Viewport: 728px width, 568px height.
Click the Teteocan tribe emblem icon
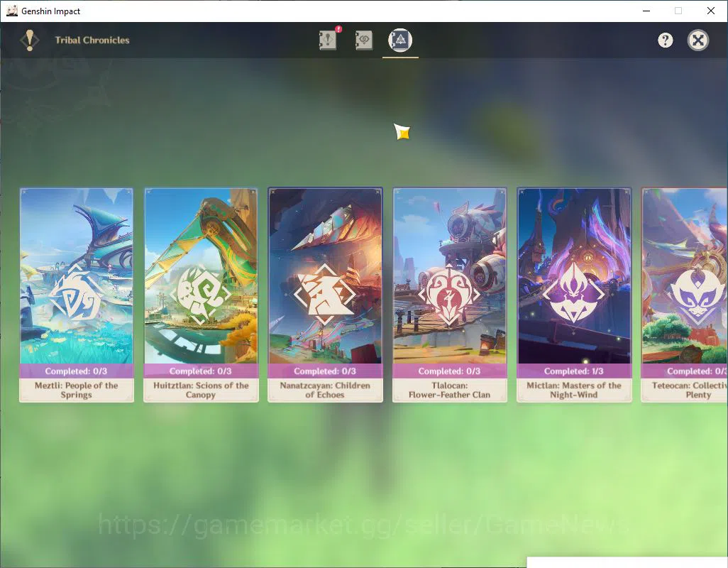pyautogui.click(x=697, y=295)
